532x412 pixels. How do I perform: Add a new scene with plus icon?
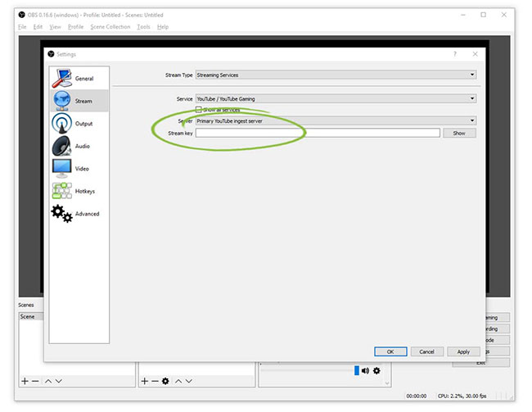coord(25,382)
